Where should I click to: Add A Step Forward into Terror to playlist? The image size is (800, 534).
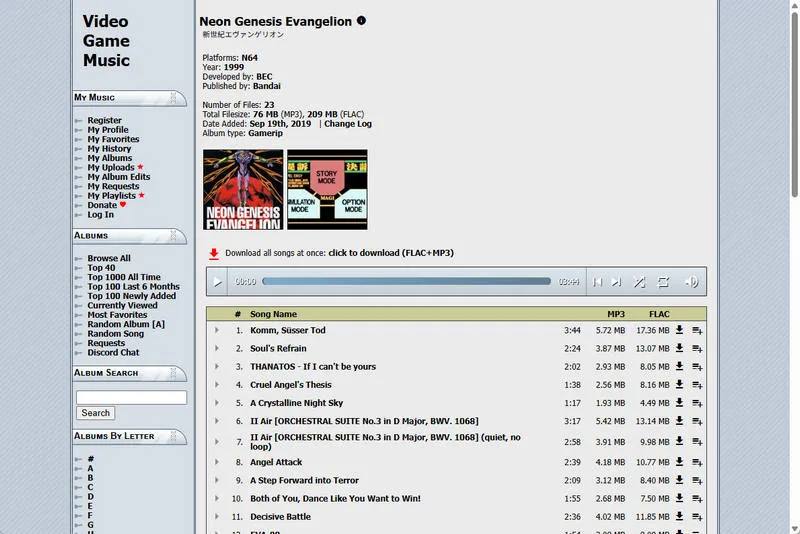(697, 480)
